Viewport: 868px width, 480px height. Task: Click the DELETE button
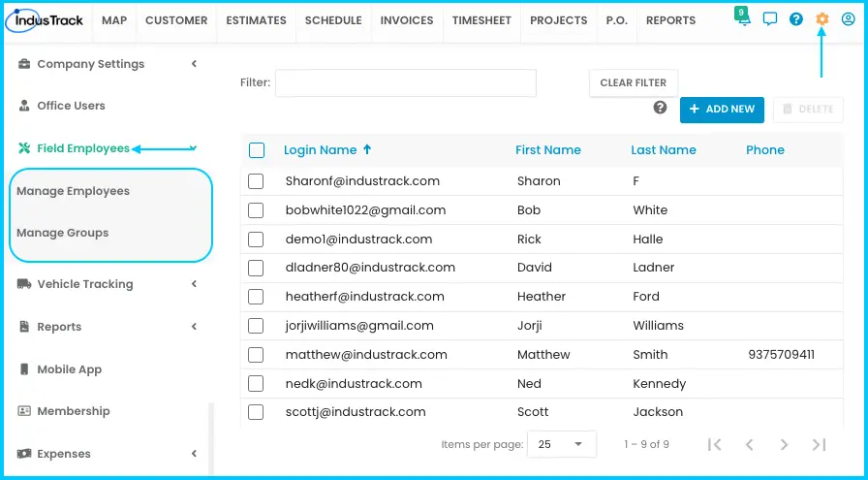(x=808, y=110)
